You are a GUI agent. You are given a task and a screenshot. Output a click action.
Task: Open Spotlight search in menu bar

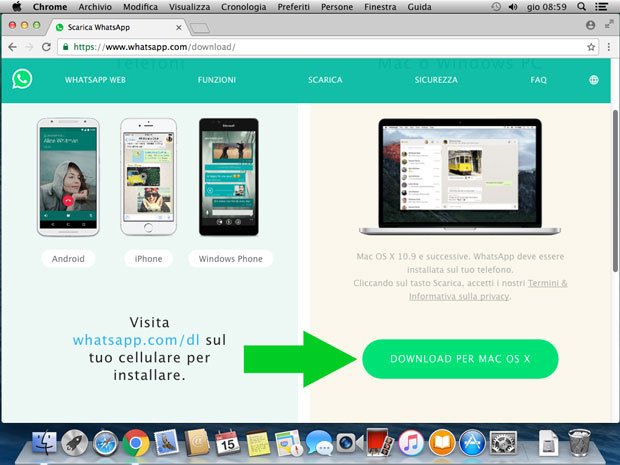[581, 7]
